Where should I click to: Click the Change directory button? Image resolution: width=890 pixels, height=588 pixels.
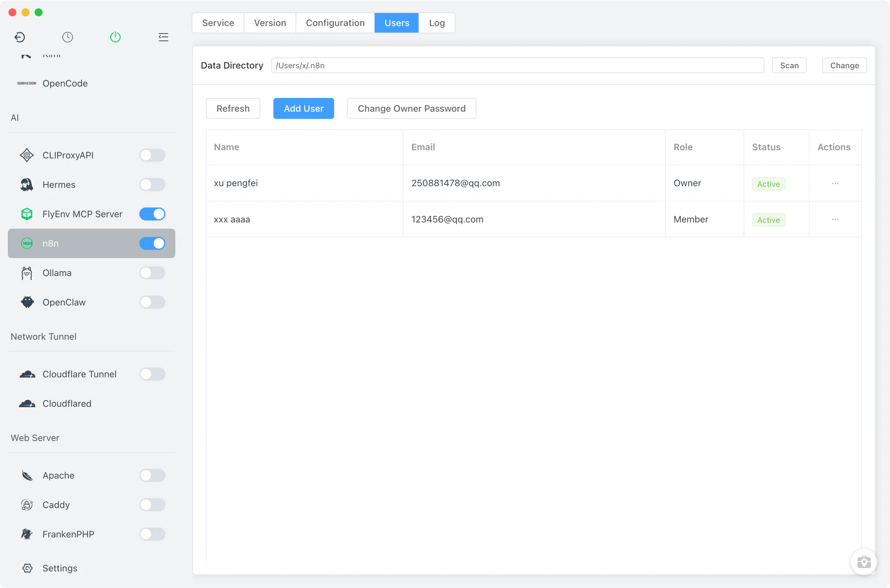[x=844, y=65]
